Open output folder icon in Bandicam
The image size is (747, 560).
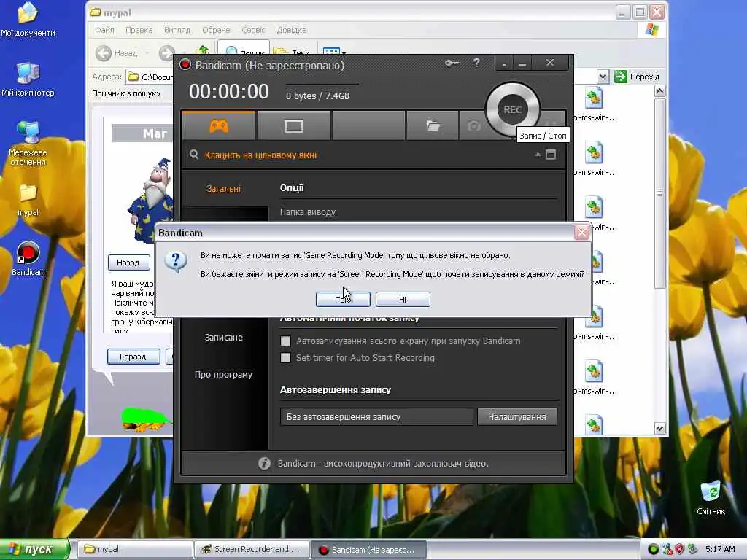[433, 125]
